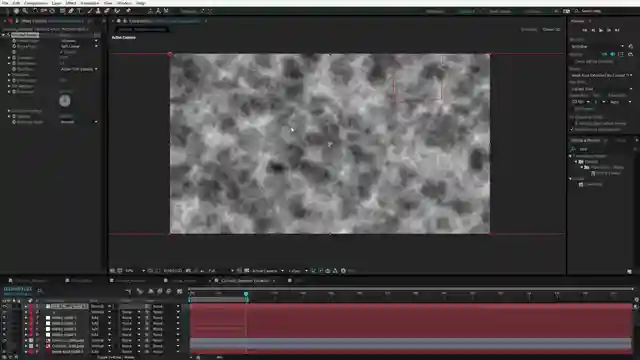Open the Graph Editor icon in timeline
The height and width of the screenshot is (360, 640).
[180, 291]
